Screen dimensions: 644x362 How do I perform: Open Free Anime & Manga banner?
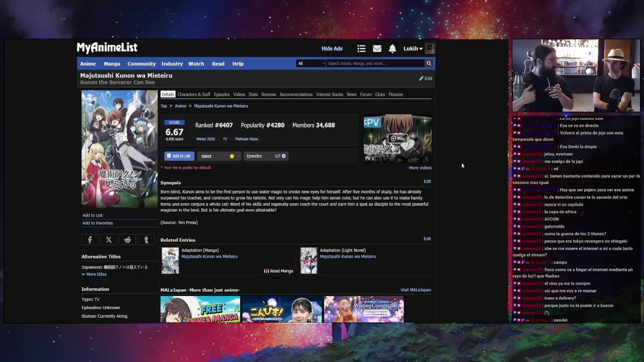(x=200, y=309)
